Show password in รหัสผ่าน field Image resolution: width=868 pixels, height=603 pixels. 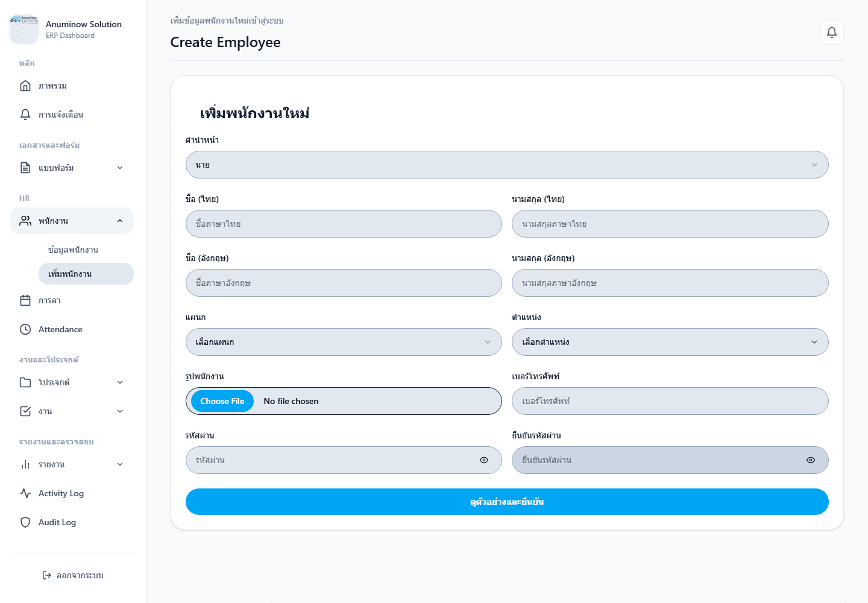click(x=484, y=460)
